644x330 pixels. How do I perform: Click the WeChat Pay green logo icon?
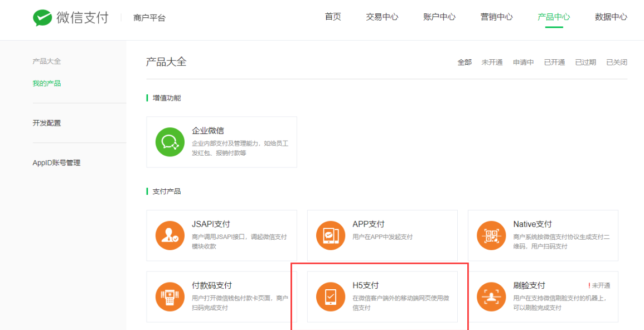(x=42, y=18)
